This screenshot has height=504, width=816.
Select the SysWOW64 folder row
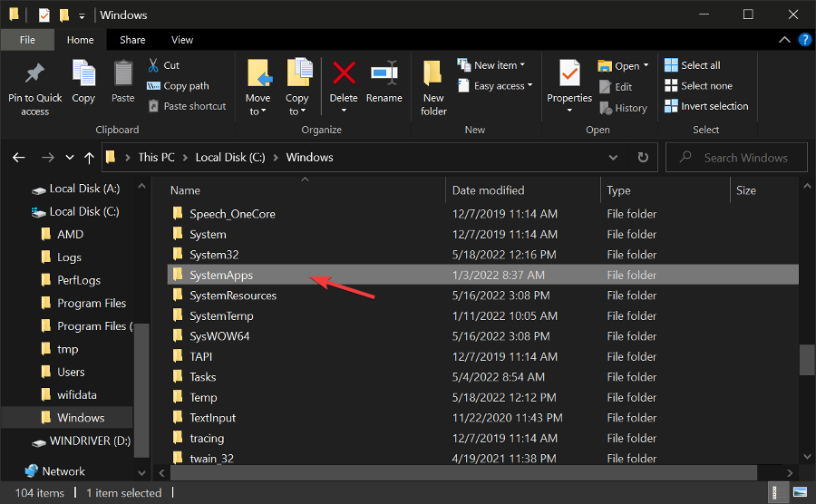pos(482,336)
